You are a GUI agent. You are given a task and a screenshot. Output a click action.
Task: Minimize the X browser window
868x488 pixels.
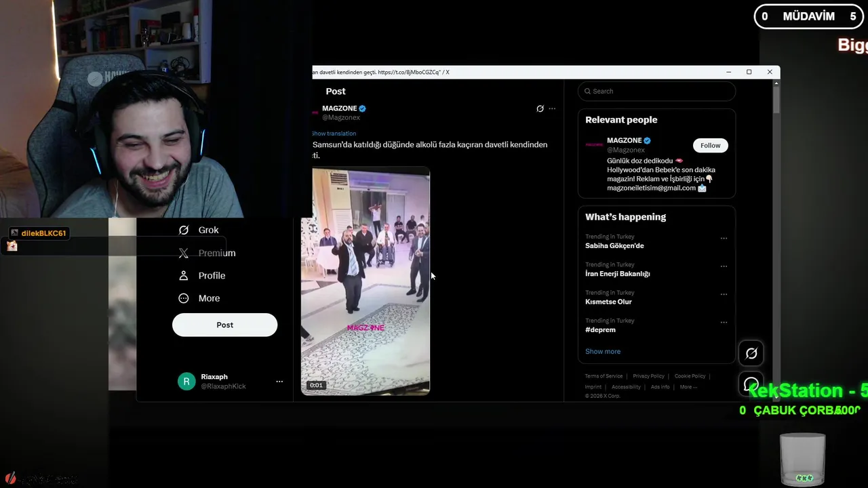click(728, 72)
